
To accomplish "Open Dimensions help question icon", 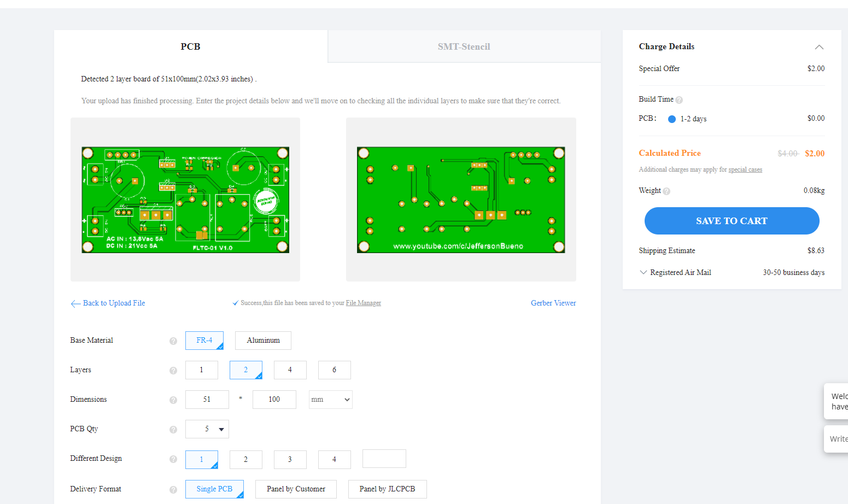I will click(173, 400).
